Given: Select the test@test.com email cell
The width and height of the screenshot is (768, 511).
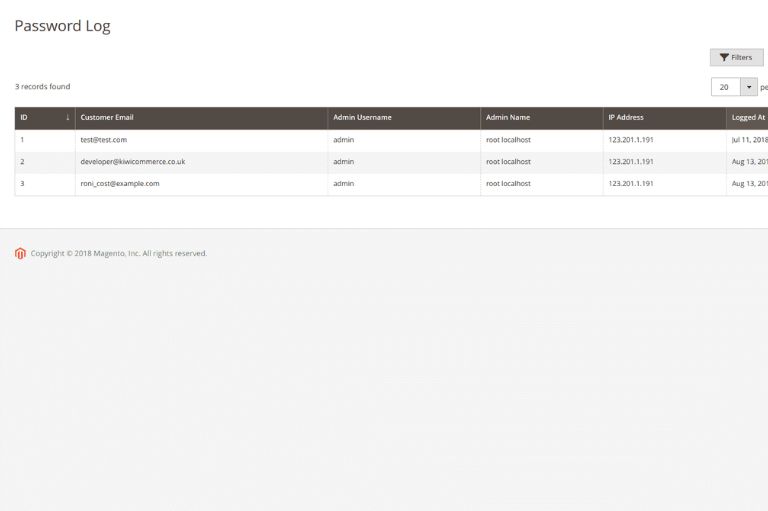Looking at the screenshot, I should [104, 140].
